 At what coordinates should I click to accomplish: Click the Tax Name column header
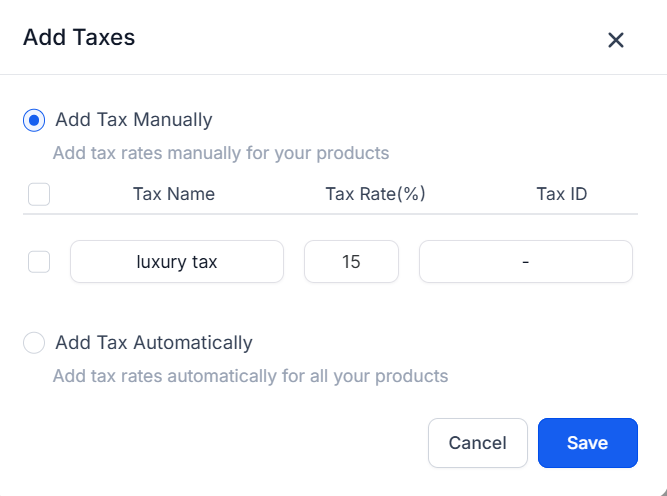(174, 194)
